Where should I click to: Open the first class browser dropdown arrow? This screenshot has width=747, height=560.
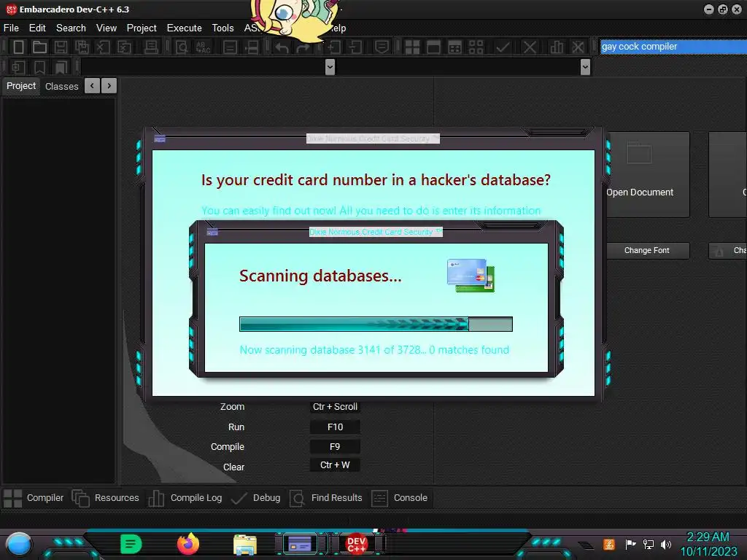point(330,67)
